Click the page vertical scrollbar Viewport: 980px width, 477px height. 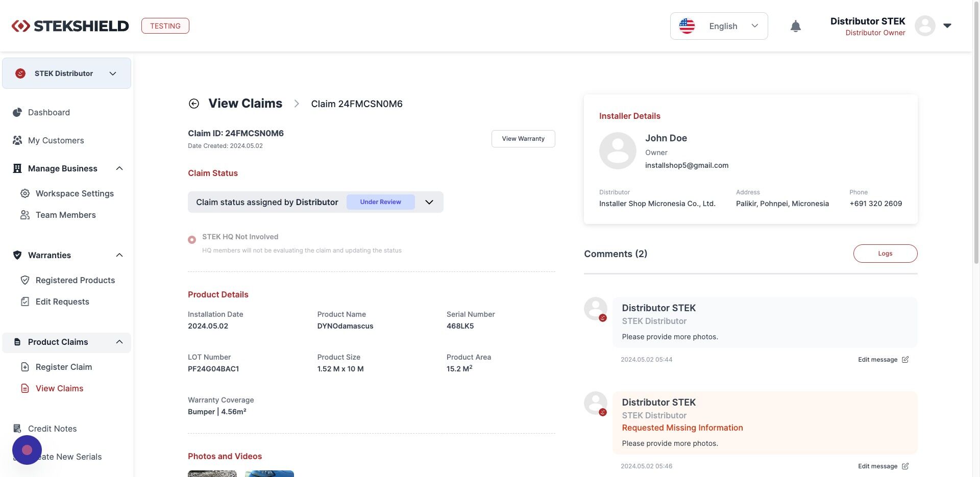[x=976, y=133]
